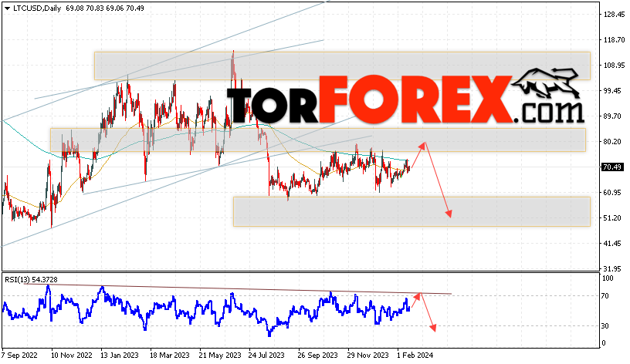Select the RSI scale label 30
The width and height of the screenshot is (630, 364).
[x=605, y=326]
